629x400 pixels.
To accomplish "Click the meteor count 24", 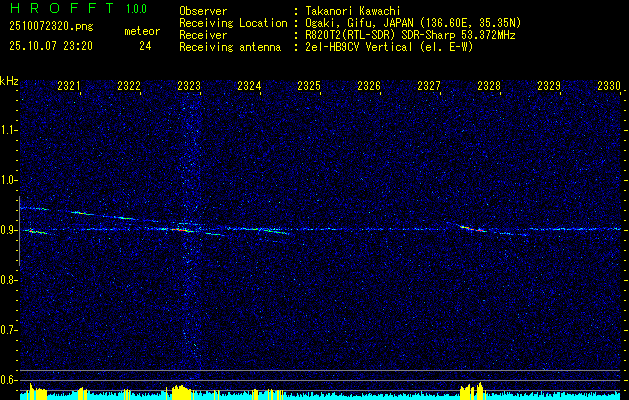I will coord(145,46).
